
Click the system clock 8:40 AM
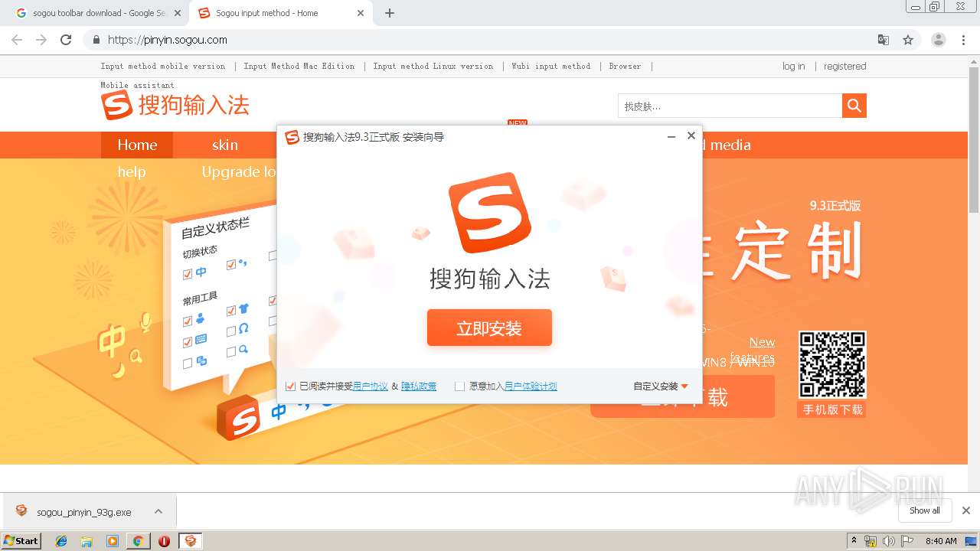pos(941,541)
